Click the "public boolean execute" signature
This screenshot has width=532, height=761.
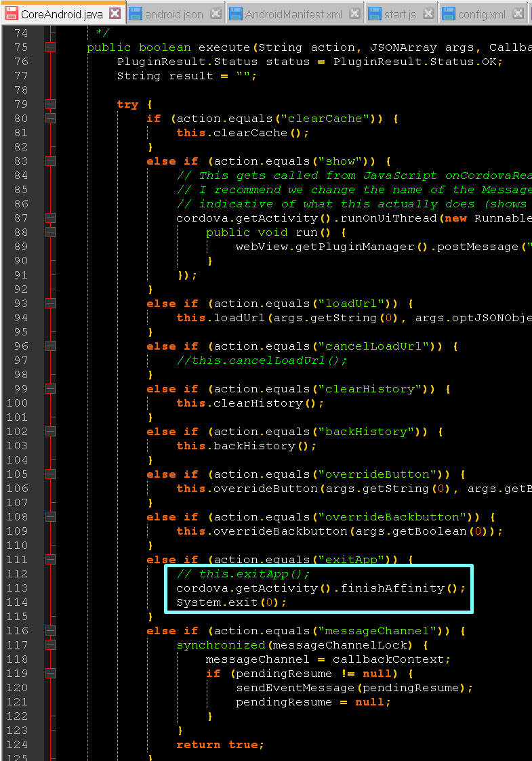[x=169, y=47]
